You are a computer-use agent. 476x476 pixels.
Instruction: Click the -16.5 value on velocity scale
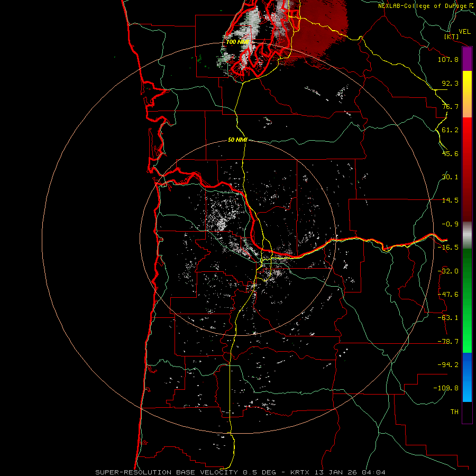point(448,248)
